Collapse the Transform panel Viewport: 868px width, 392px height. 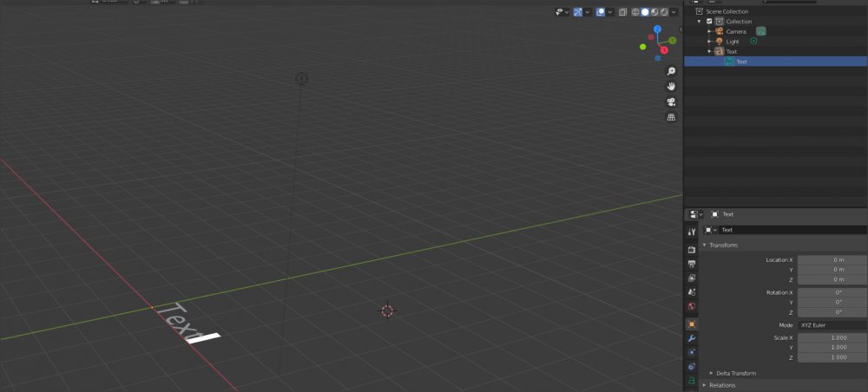point(723,245)
